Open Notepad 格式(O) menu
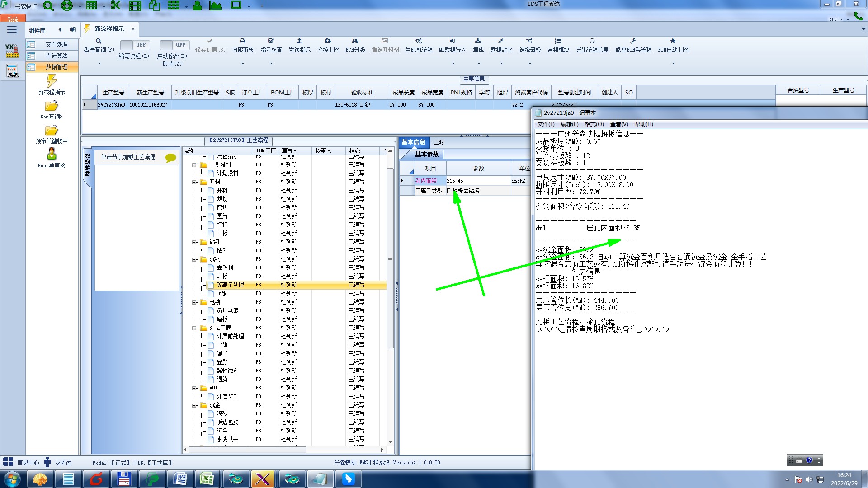 pyautogui.click(x=594, y=124)
